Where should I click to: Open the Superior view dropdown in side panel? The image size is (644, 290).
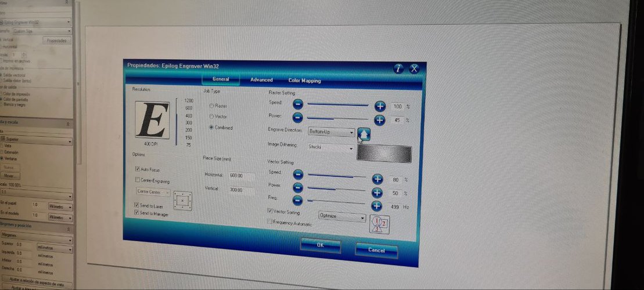[36, 140]
